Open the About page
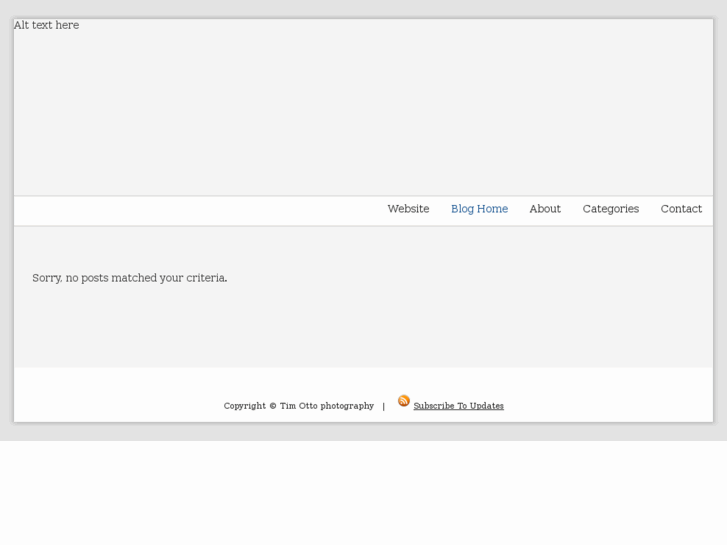727x545 pixels. 545,209
